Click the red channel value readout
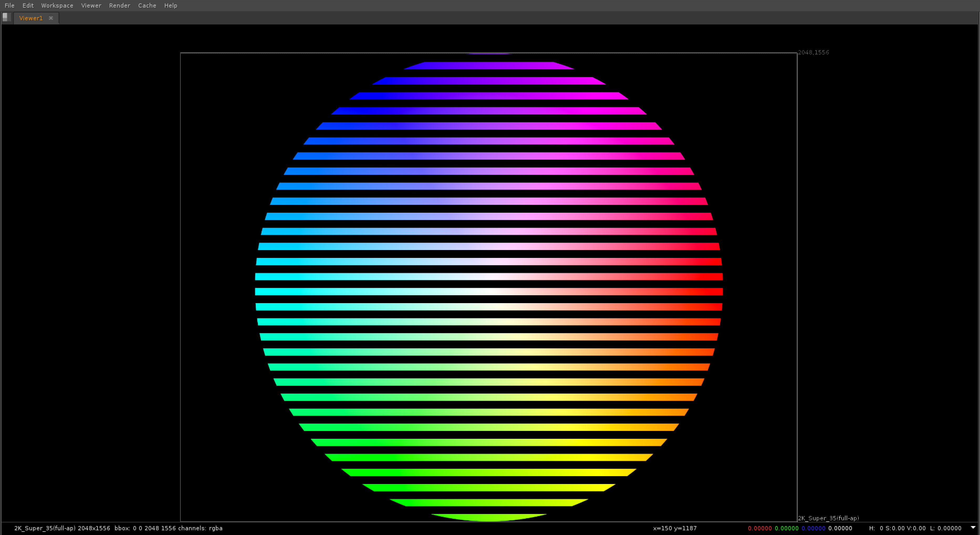The width and height of the screenshot is (980, 535). [x=759, y=528]
